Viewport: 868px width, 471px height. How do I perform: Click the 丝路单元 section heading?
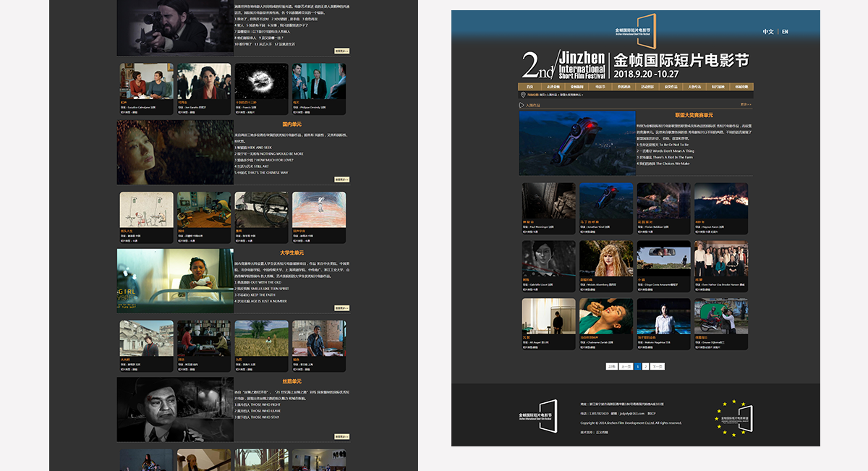tap(292, 381)
